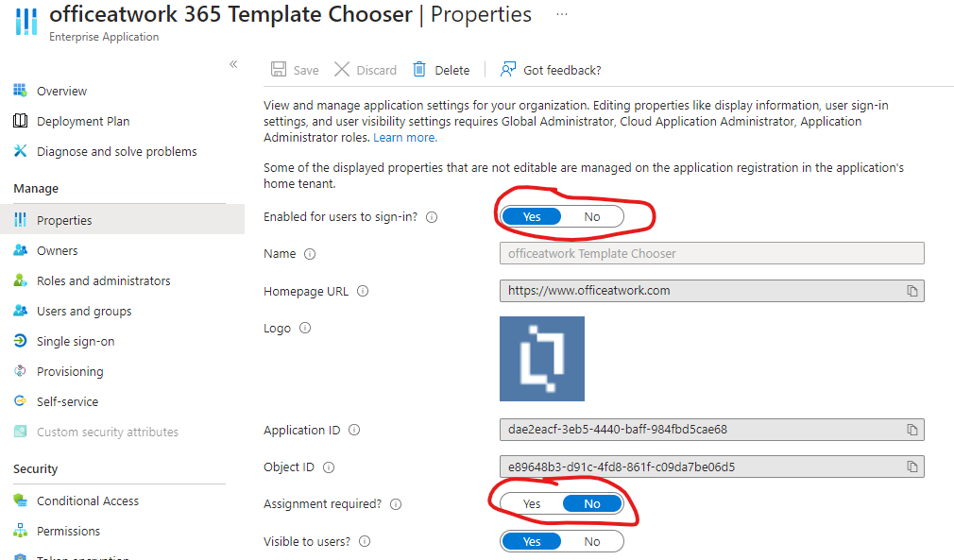
Task: Click the Got feedback person icon
Action: (x=508, y=70)
